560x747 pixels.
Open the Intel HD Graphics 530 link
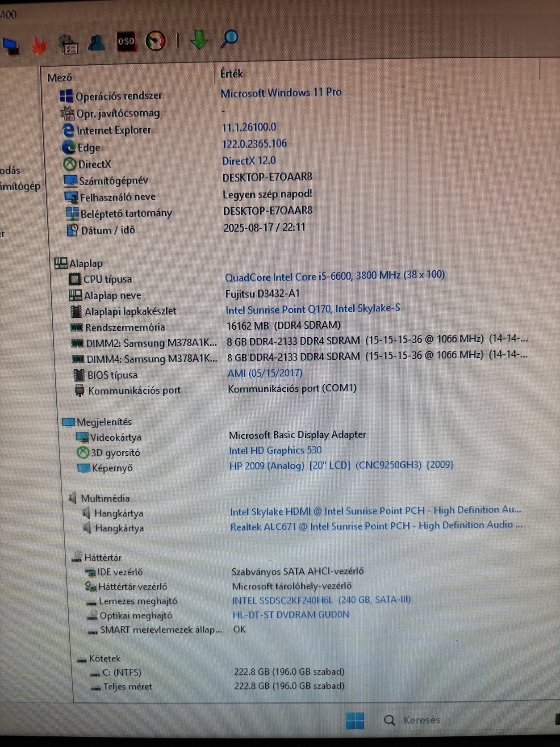pyautogui.click(x=275, y=450)
